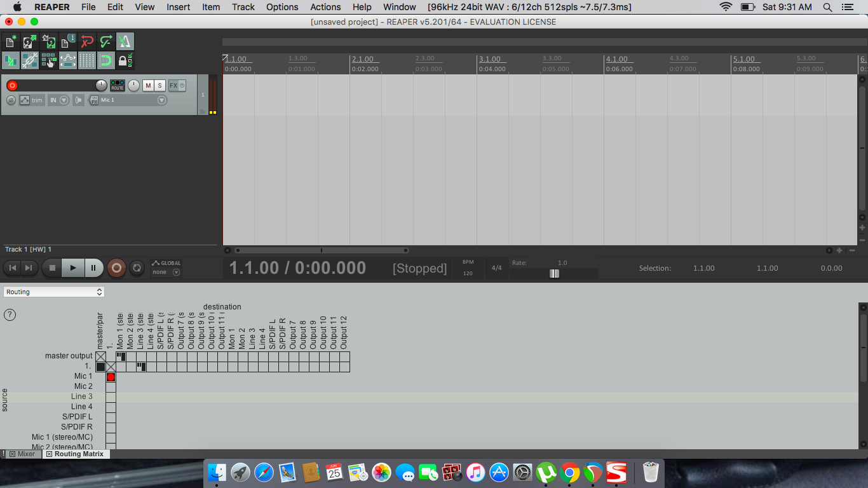The width and height of the screenshot is (868, 488).
Task: Click the new project toolbar icon
Action: [11, 42]
